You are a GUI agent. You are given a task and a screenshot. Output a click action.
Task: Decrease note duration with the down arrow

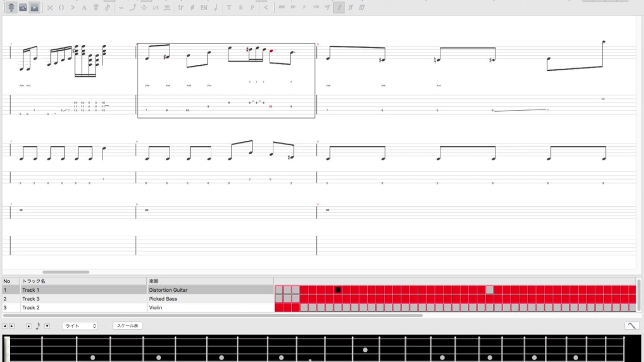47,326
